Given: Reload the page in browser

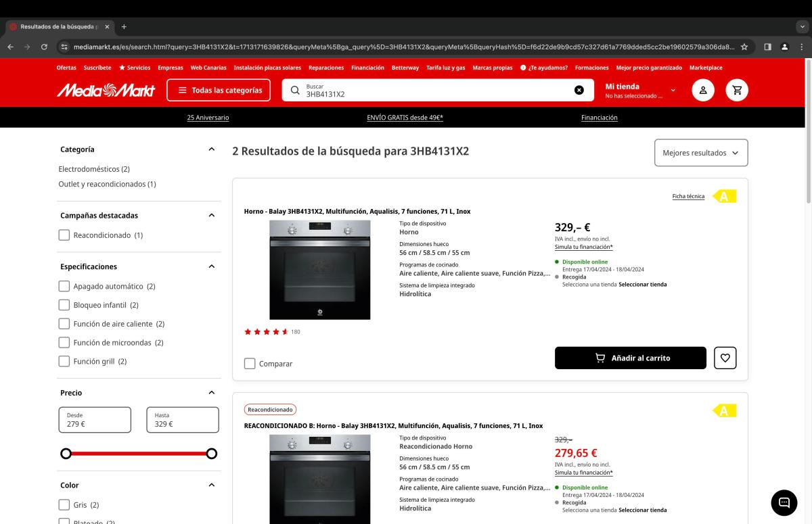Looking at the screenshot, I should pyautogui.click(x=44, y=47).
